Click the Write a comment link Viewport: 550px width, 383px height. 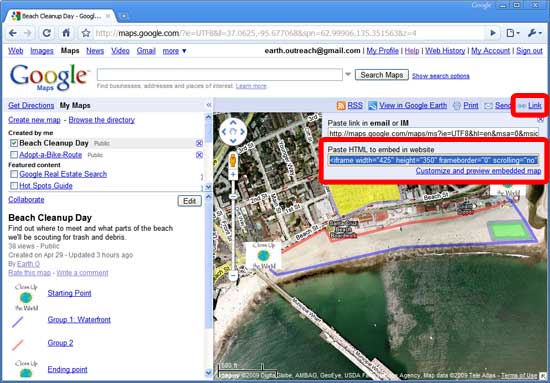(82, 273)
